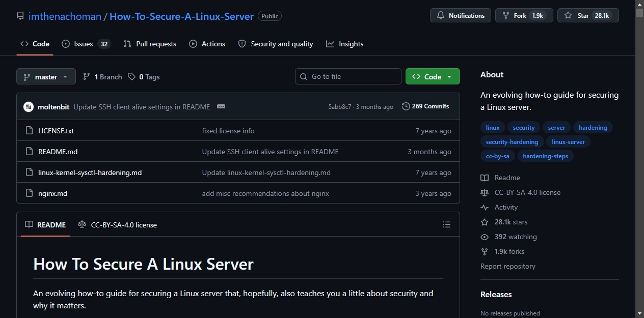
Task: Open 'add misc recommendations about nginx' commit
Action: [265, 193]
